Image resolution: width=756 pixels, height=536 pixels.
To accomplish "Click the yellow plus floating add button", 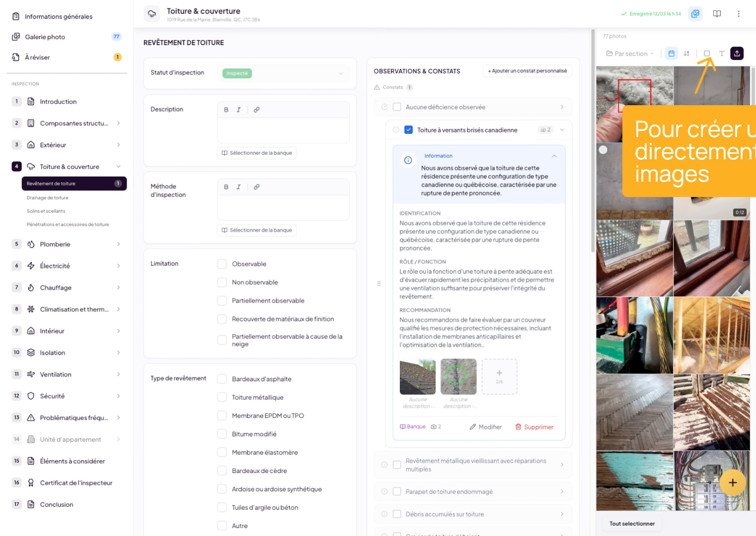I will tap(732, 482).
